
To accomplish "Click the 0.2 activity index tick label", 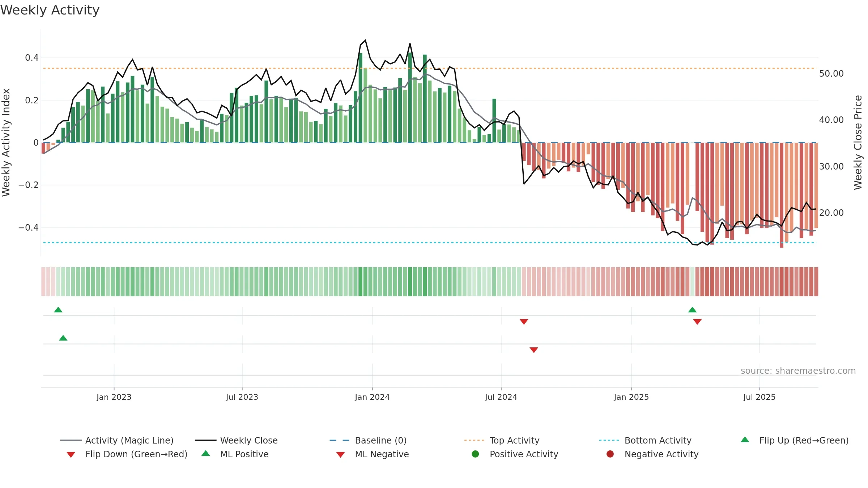I will 32,100.
